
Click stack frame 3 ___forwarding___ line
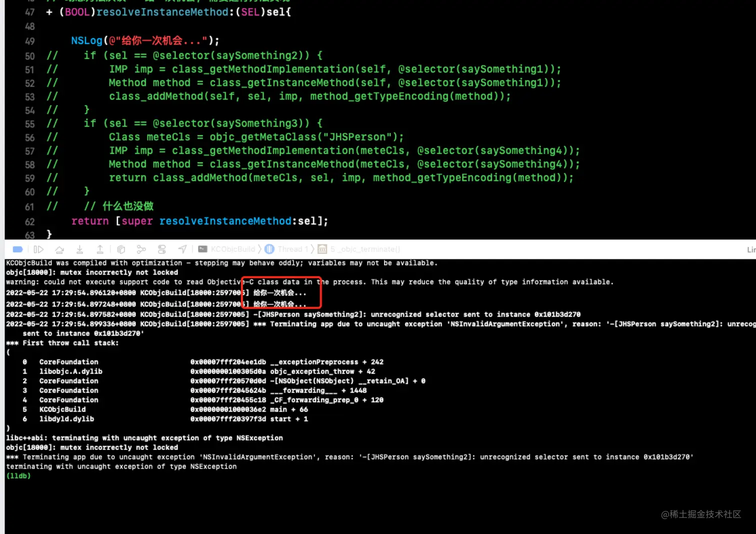pyautogui.click(x=194, y=390)
